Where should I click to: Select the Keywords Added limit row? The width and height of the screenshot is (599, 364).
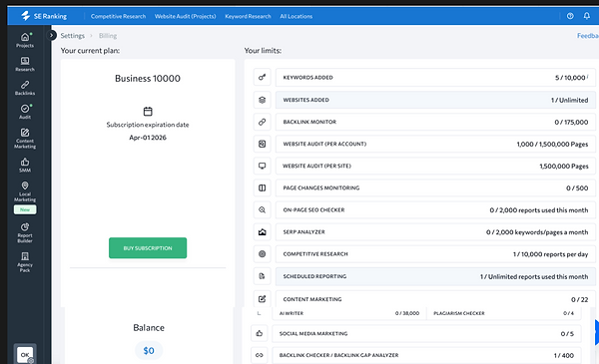click(435, 78)
